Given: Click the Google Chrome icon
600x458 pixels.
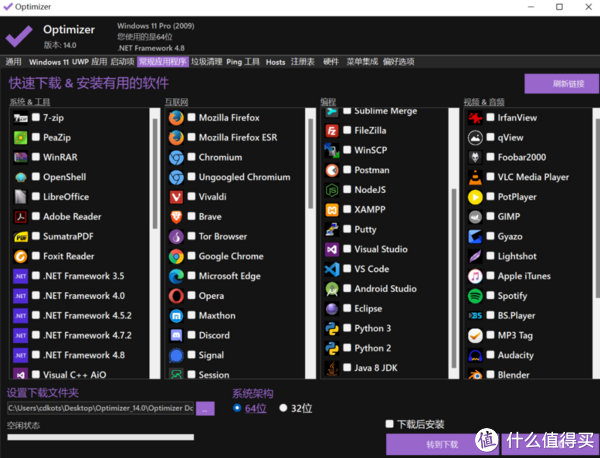Looking at the screenshot, I should coord(176,256).
